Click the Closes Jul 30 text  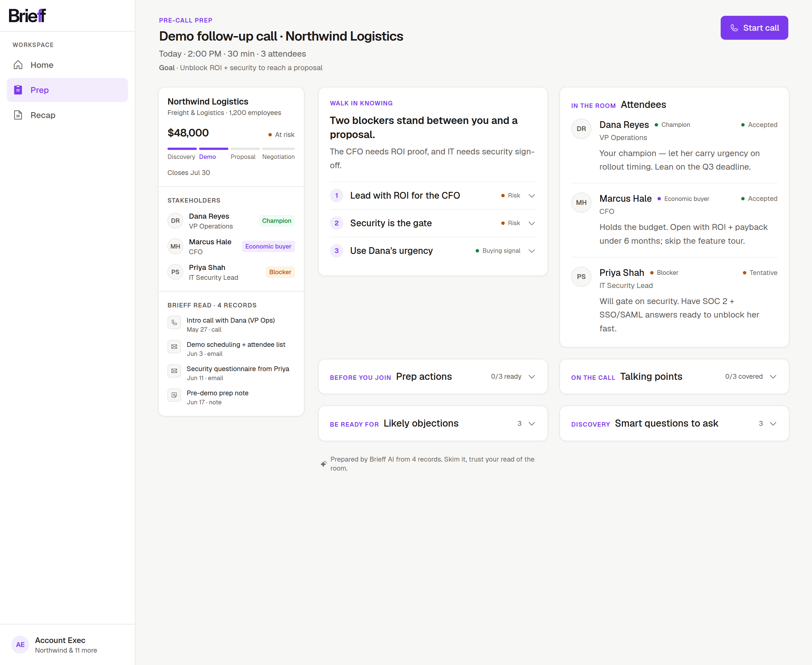click(x=189, y=172)
